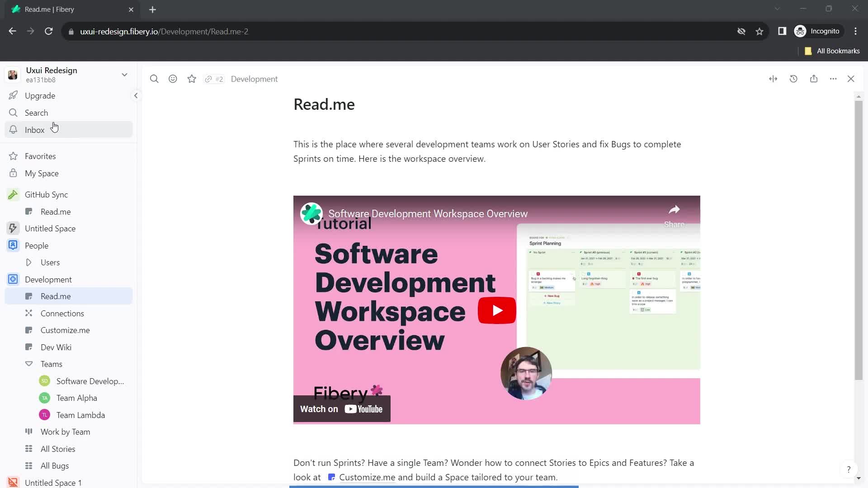
Task: Click the overflow menu icon in toolbar
Action: [x=834, y=79]
